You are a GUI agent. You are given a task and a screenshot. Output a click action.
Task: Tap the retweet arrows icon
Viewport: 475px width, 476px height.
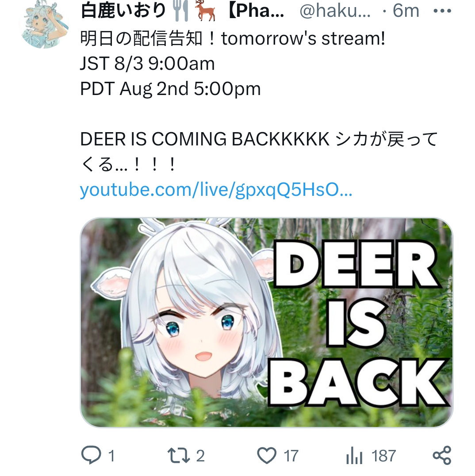click(179, 455)
